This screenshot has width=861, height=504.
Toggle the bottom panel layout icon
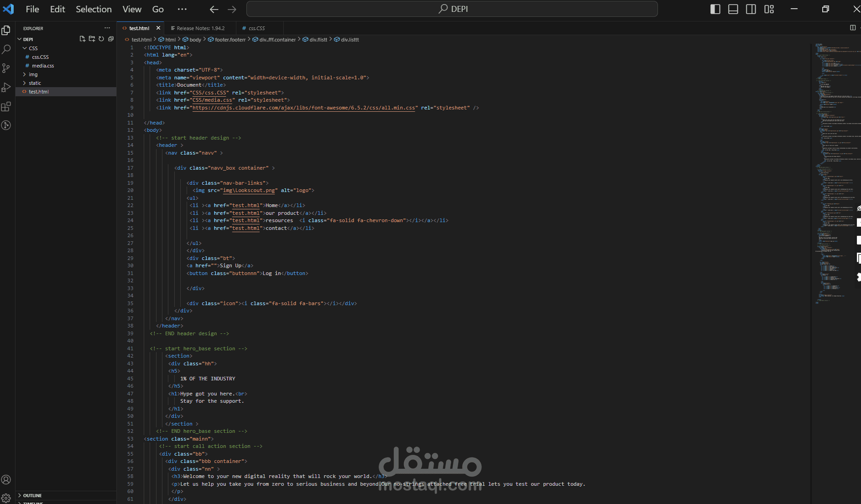(733, 9)
